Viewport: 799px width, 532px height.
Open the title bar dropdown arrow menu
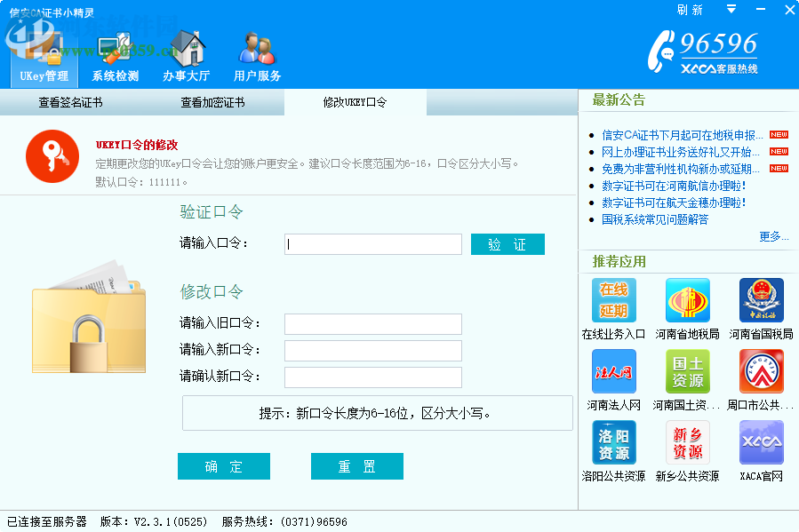pyautogui.click(x=731, y=9)
